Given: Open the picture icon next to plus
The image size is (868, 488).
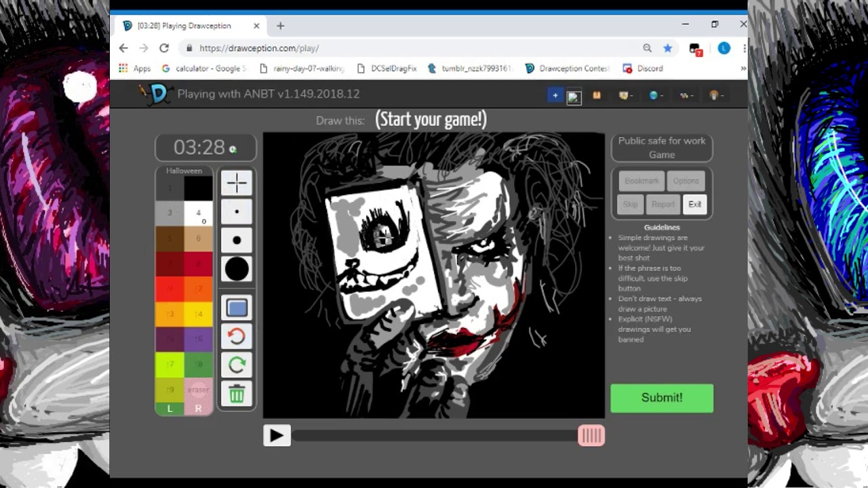Looking at the screenshot, I should click(574, 97).
